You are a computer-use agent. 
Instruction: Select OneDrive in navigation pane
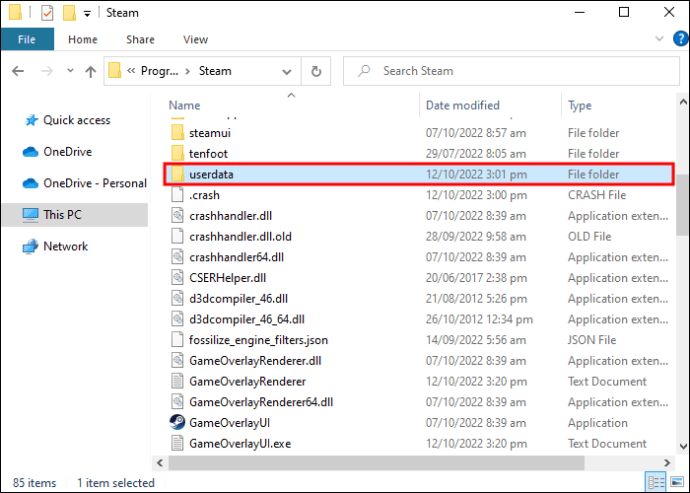(x=57, y=152)
